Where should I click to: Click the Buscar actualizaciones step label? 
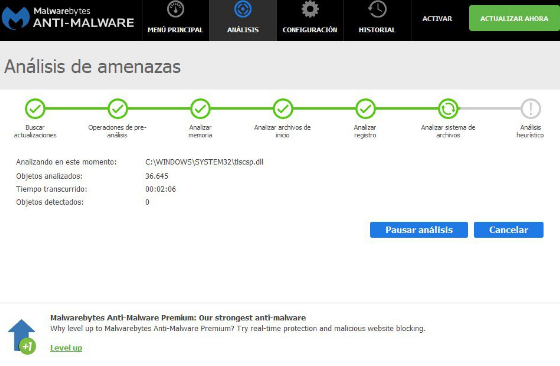pos(35,131)
